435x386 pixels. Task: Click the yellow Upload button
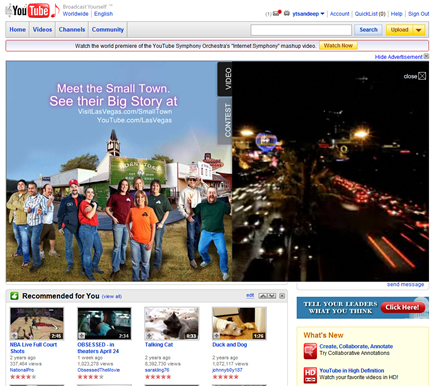[399, 30]
